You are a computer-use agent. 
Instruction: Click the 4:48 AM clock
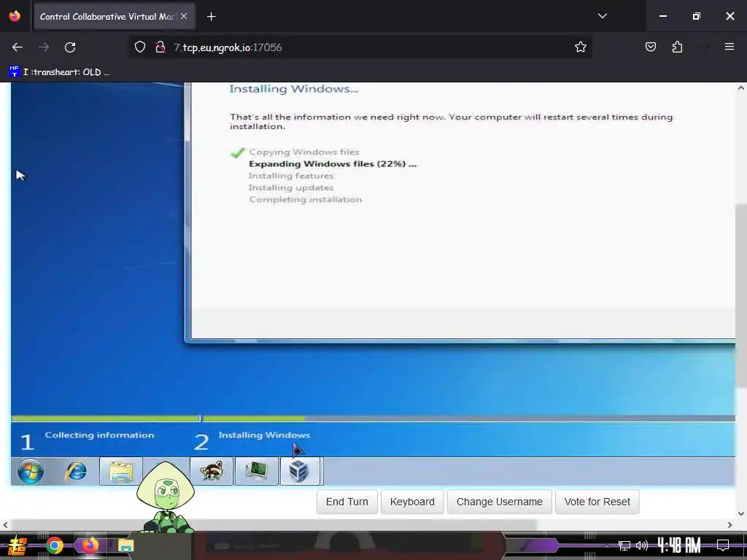[679, 545]
